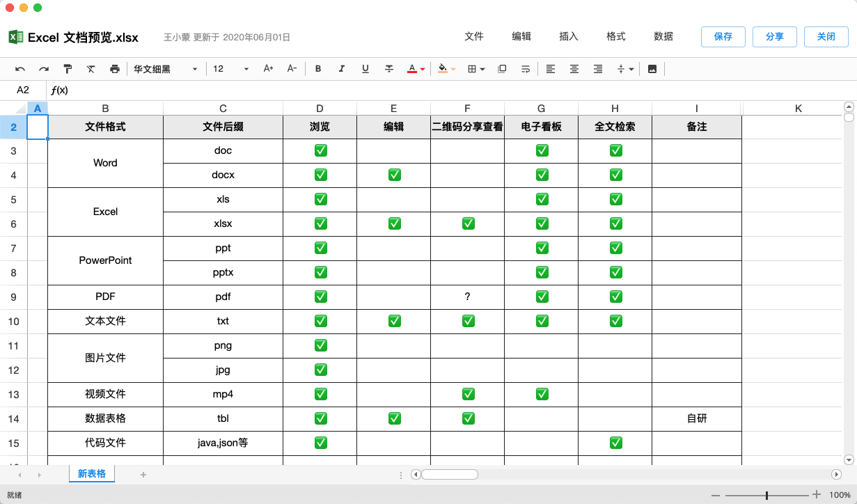Click the 保存 button
The height and width of the screenshot is (504, 857).
tap(723, 37)
